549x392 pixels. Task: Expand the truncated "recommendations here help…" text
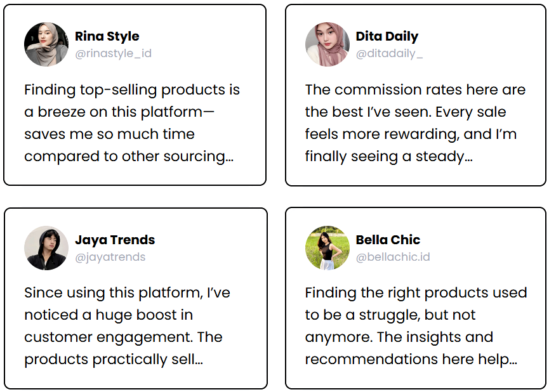point(411,360)
